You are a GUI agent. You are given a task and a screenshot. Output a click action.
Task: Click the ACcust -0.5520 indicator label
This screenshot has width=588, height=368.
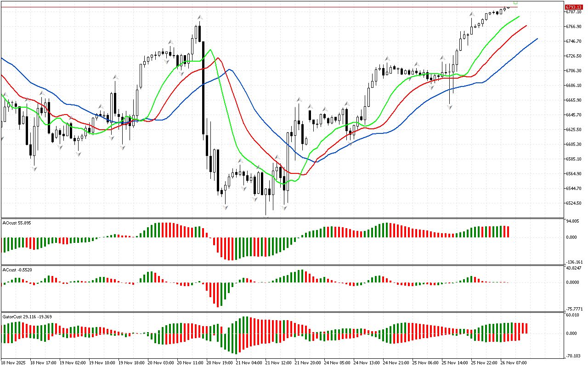click(17, 270)
